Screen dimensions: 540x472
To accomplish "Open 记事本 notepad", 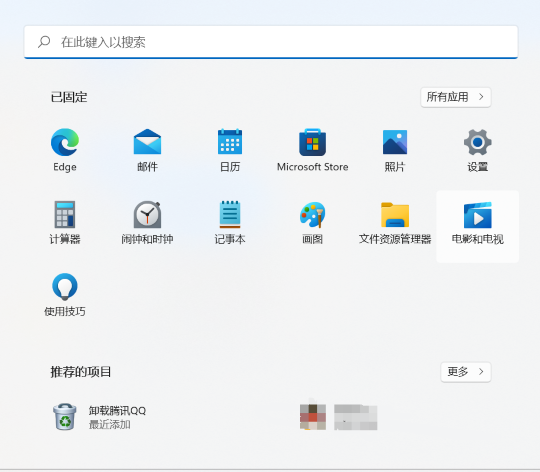I will [x=230, y=222].
